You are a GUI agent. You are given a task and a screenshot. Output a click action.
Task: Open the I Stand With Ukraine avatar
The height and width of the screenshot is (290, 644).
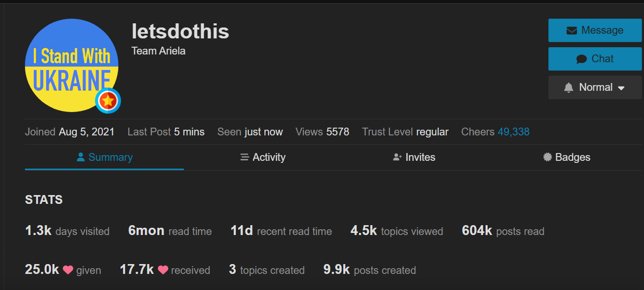[x=72, y=65]
